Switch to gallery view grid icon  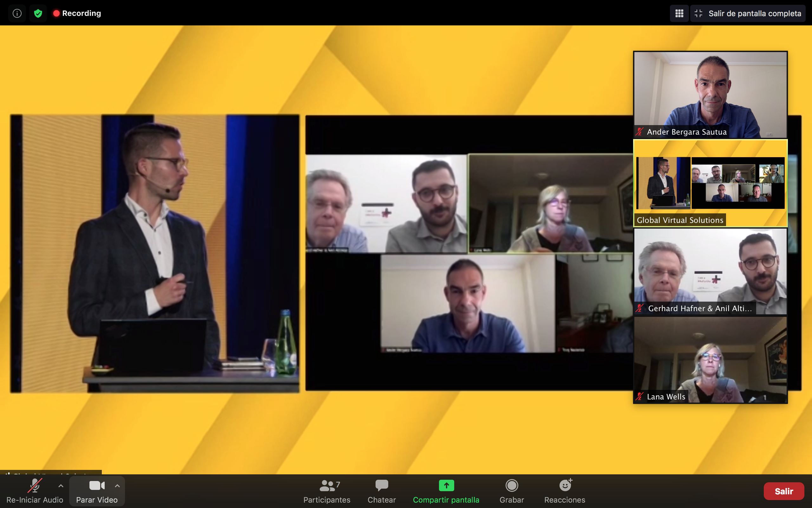pos(679,13)
